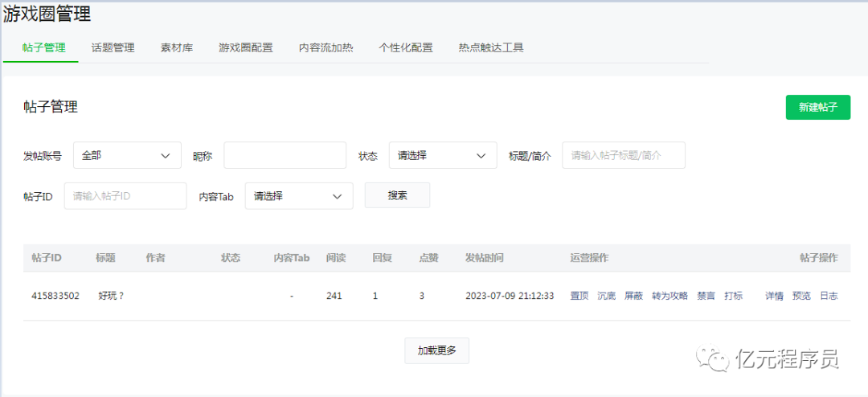The width and height of the screenshot is (868, 397).
Task: Focus the 标题/简介 input field
Action: [x=624, y=155]
